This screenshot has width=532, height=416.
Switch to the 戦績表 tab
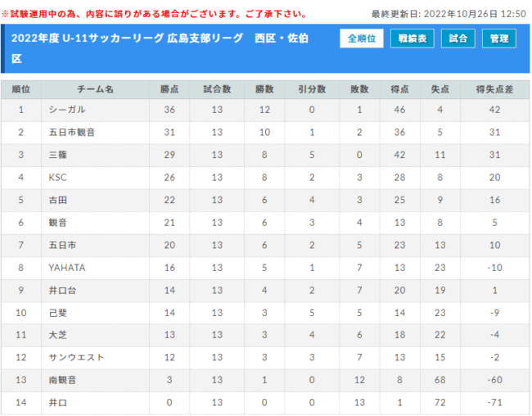point(413,38)
